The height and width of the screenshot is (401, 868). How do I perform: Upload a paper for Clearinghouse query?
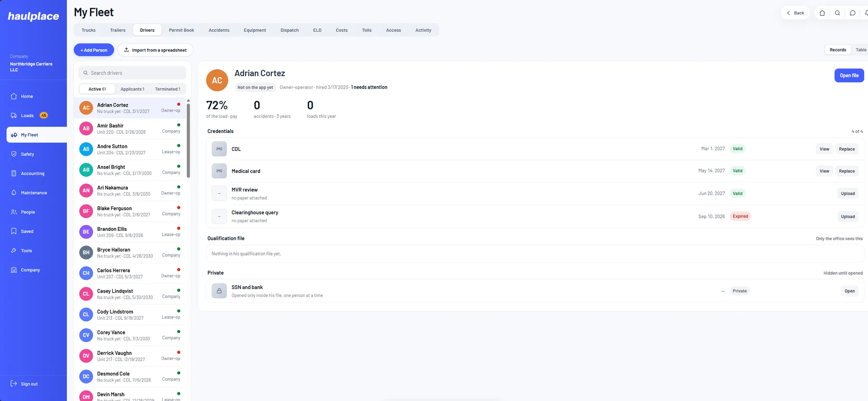pos(848,216)
